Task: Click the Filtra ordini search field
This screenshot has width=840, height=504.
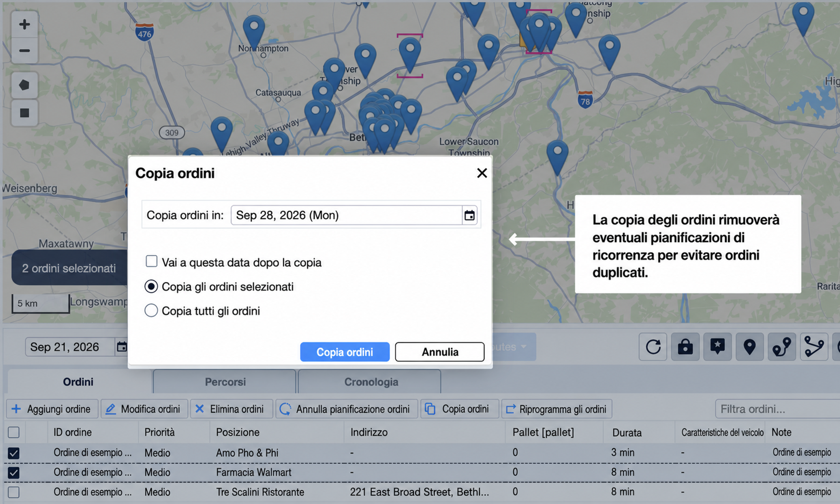Action: (777, 409)
